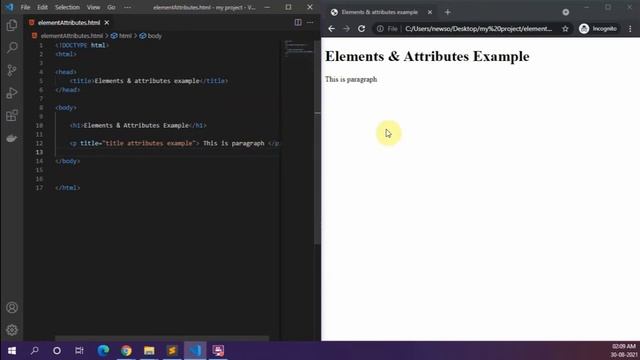Open the Run and Debug view

(12, 93)
